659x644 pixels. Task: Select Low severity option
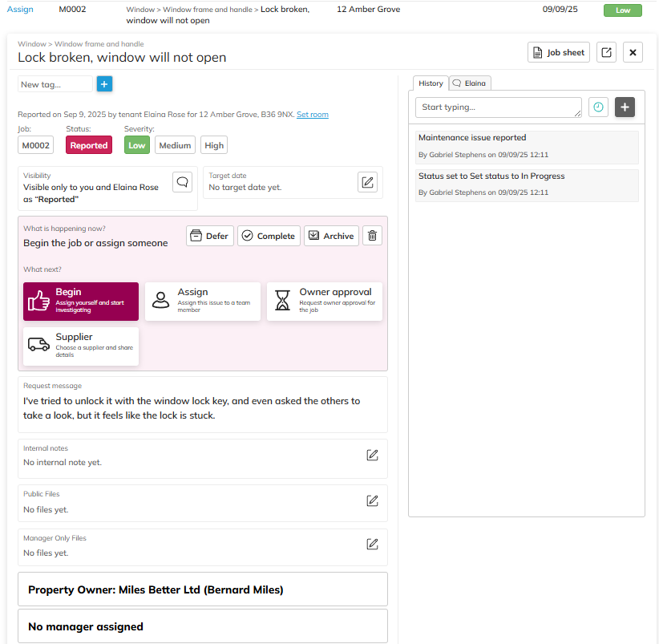(137, 145)
